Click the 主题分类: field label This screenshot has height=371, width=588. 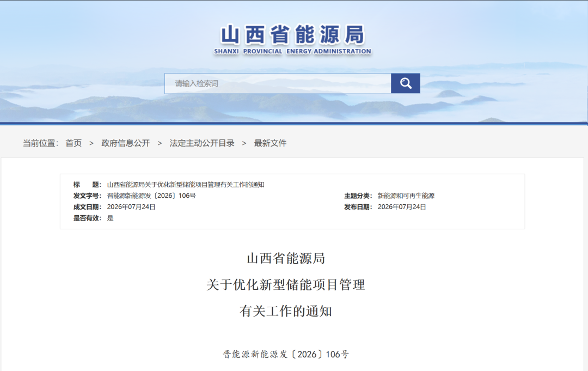(x=358, y=196)
